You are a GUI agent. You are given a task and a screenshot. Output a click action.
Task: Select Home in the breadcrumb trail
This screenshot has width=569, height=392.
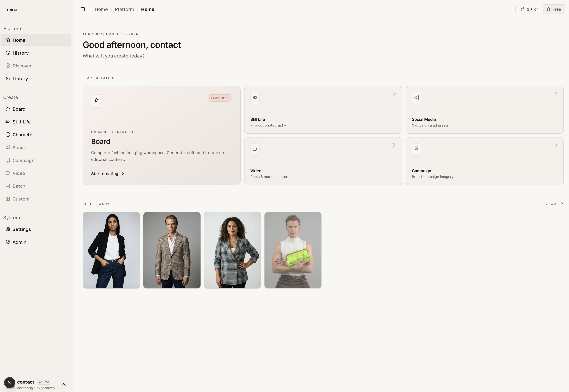click(101, 9)
